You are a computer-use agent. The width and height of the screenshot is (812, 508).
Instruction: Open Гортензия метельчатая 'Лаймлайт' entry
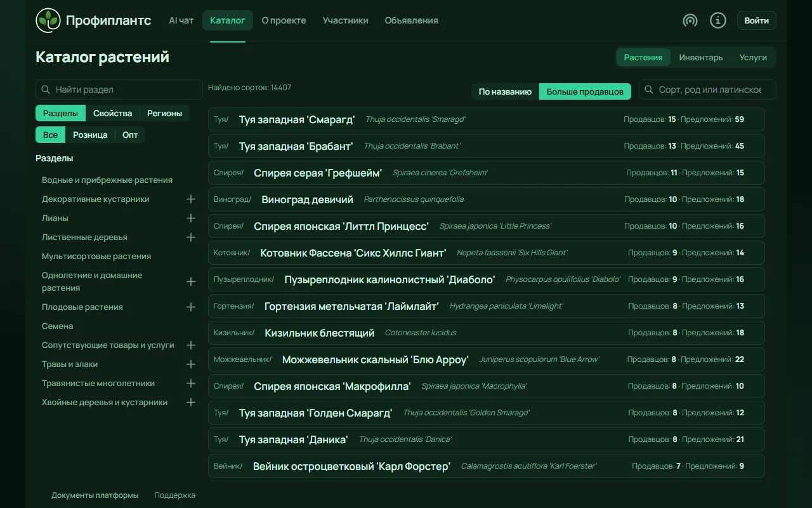[x=487, y=306]
